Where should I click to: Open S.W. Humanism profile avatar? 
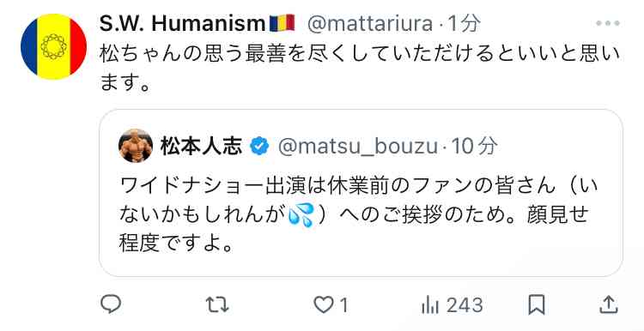tap(54, 46)
